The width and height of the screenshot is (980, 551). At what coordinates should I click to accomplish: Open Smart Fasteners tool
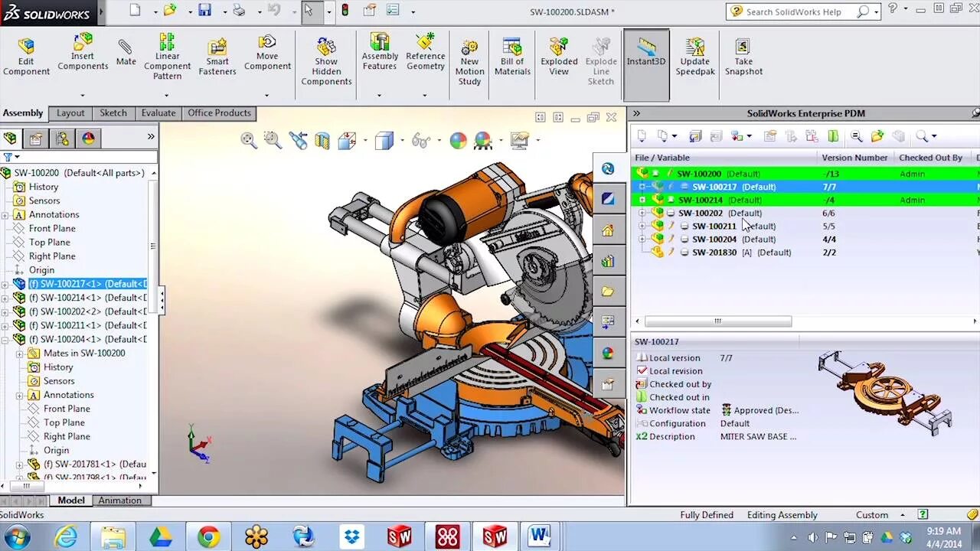click(x=217, y=56)
